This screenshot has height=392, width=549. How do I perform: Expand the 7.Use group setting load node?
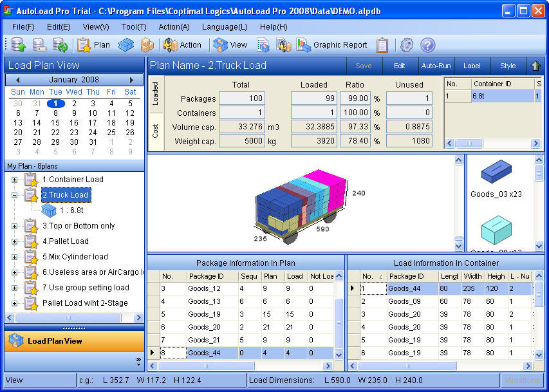pos(14,288)
